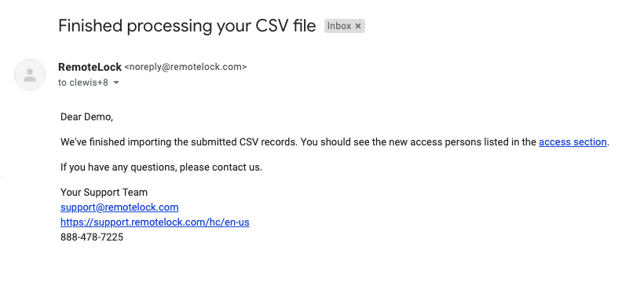The image size is (644, 283).
Task: Select the noreply@remotelock.com sender address
Action: [185, 67]
